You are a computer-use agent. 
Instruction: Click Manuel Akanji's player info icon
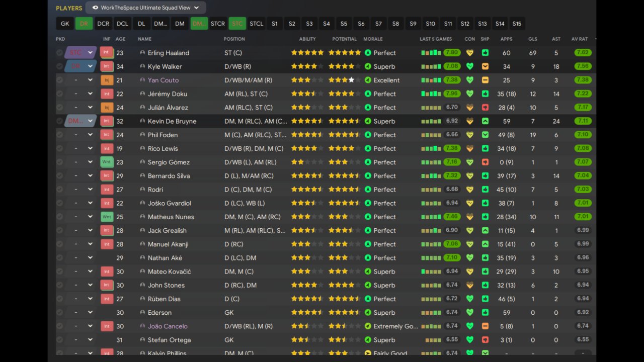142,244
